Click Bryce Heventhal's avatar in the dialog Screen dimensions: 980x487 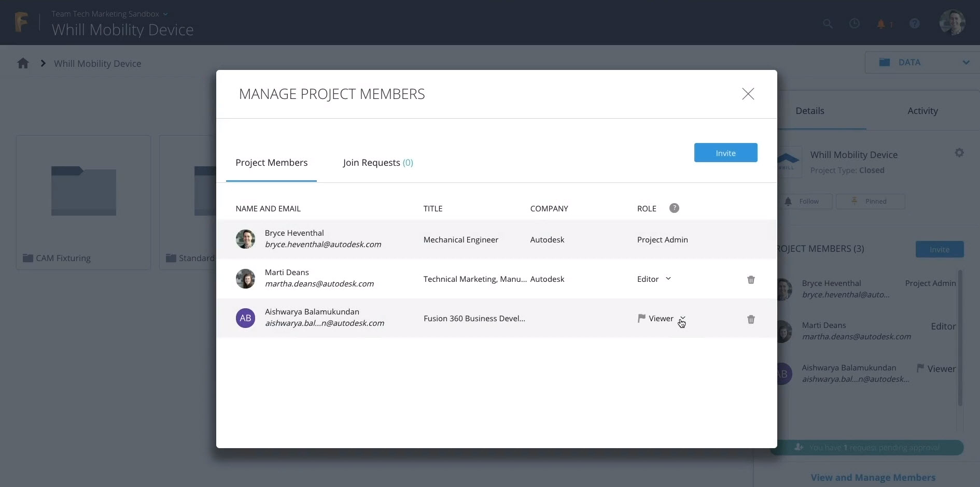(245, 239)
